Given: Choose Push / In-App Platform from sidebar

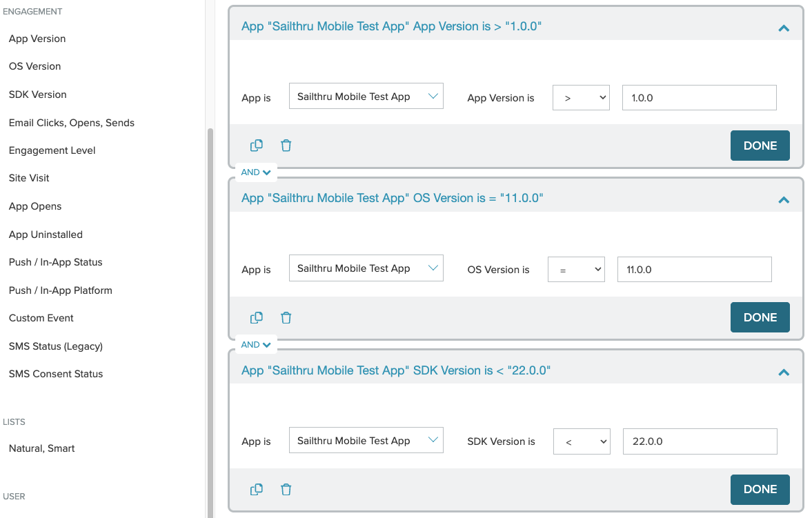Looking at the screenshot, I should [61, 290].
